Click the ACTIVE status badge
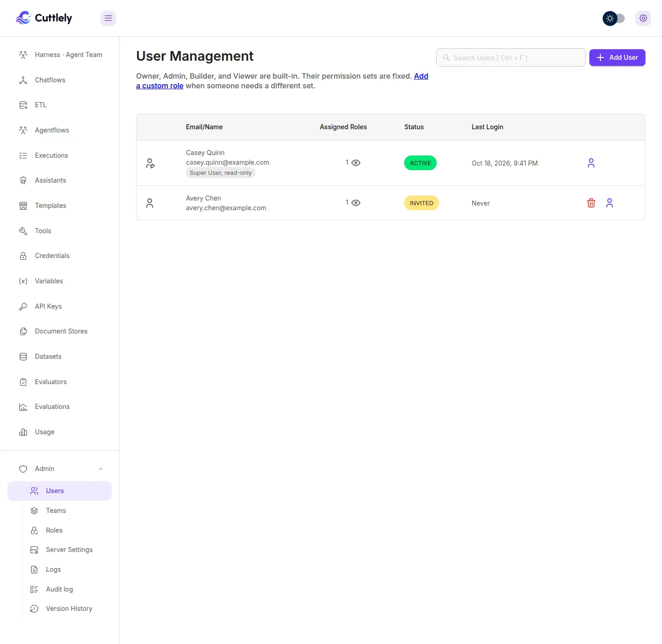The image size is (662, 644). (x=420, y=163)
